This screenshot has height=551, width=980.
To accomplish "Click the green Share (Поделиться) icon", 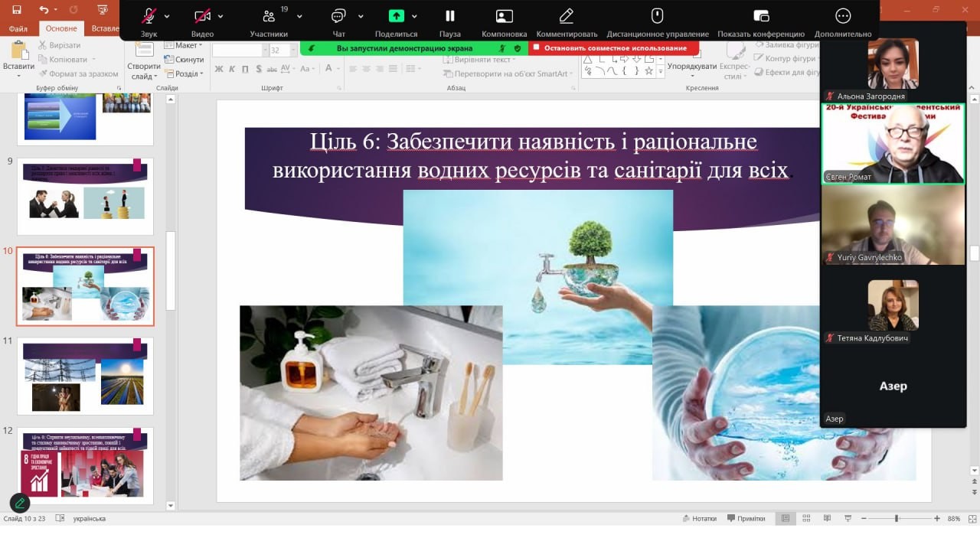I will point(396,15).
